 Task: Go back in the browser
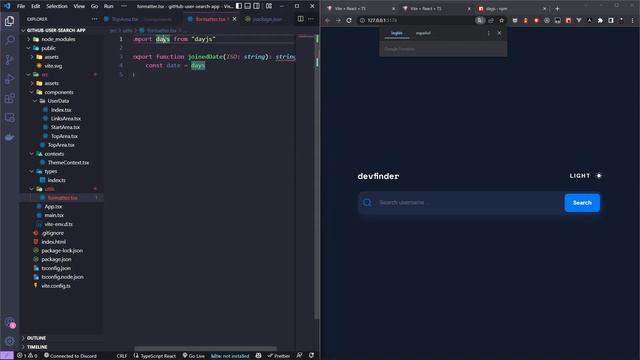(328, 20)
